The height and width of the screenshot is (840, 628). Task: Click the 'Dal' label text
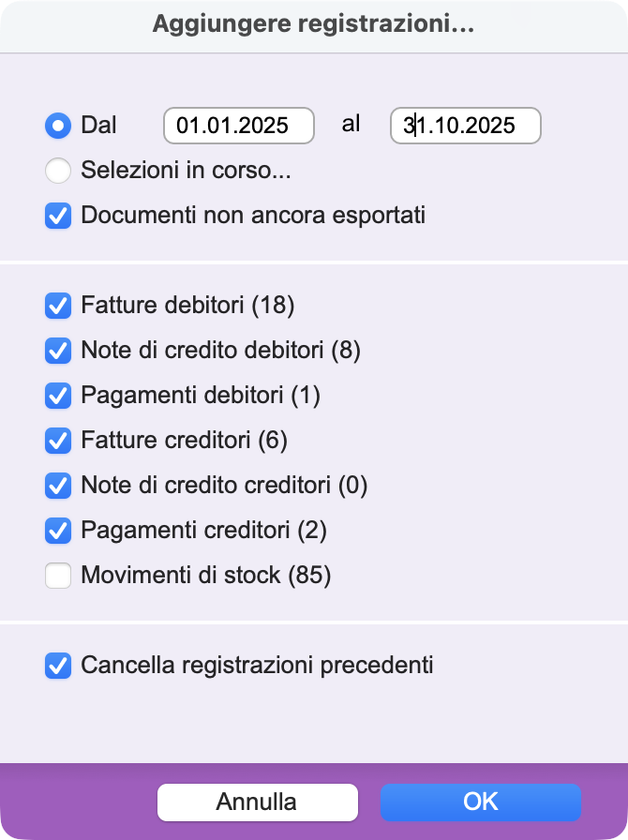98,126
